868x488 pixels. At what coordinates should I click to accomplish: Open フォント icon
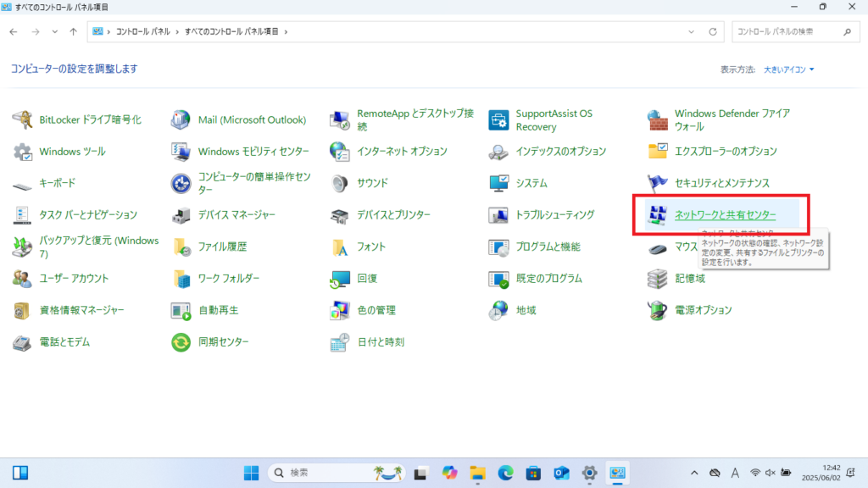[339, 247]
